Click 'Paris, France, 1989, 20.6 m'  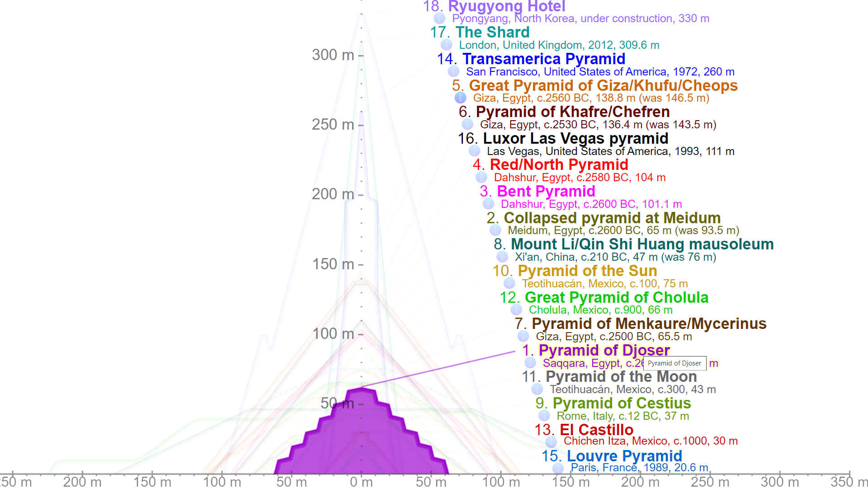pos(640,467)
